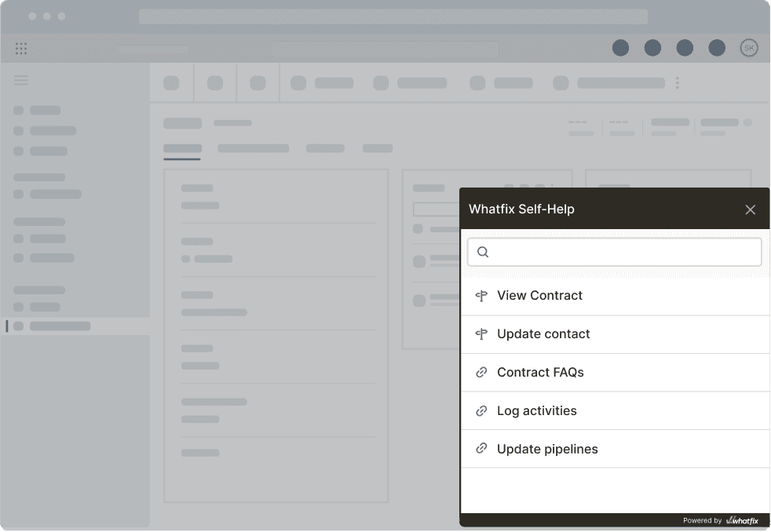The height and width of the screenshot is (532, 771).
Task: Click the magnifier icon in Self-Help search
Action: point(483,252)
